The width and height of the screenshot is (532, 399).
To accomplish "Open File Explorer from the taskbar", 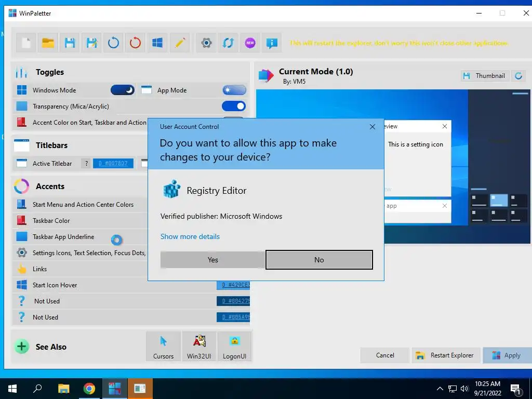I will pyautogui.click(x=63, y=388).
